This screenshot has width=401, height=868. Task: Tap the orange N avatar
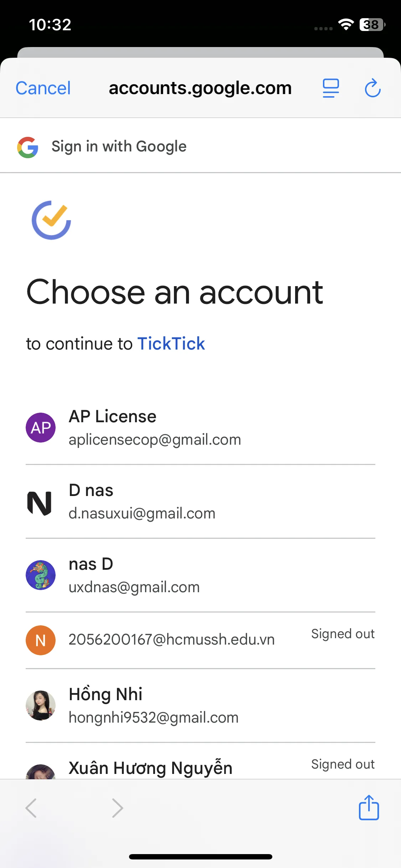tap(41, 640)
